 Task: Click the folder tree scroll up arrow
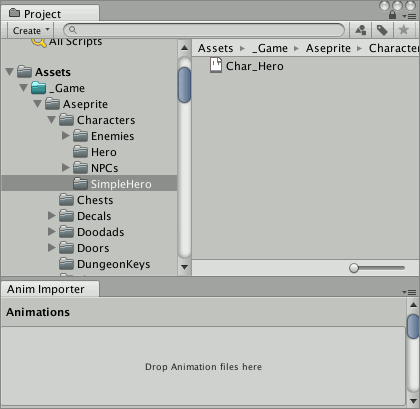184,48
